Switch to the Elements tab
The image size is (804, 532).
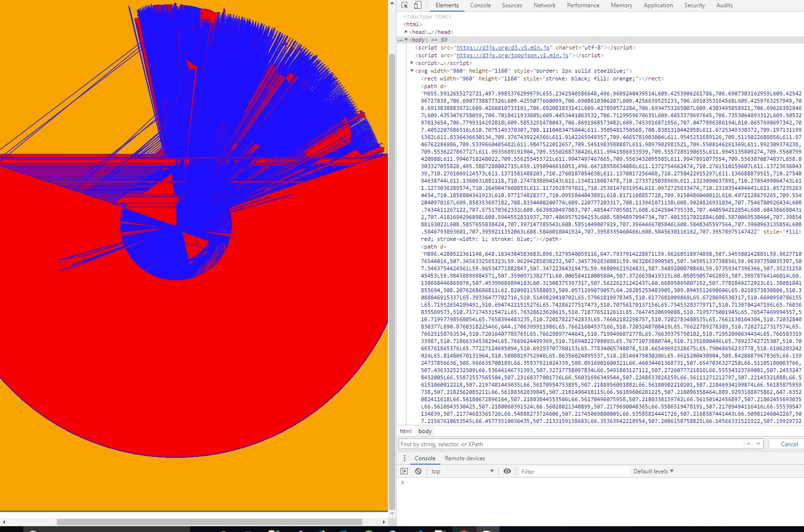pyautogui.click(x=447, y=5)
